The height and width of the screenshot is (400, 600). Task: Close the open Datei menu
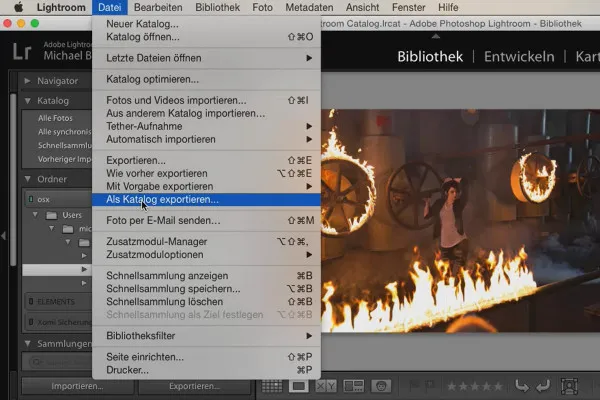[109, 7]
